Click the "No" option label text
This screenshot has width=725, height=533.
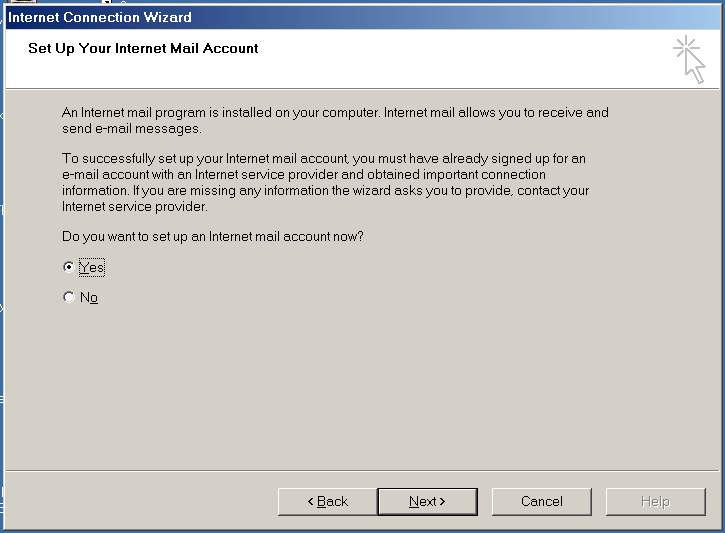coord(89,298)
